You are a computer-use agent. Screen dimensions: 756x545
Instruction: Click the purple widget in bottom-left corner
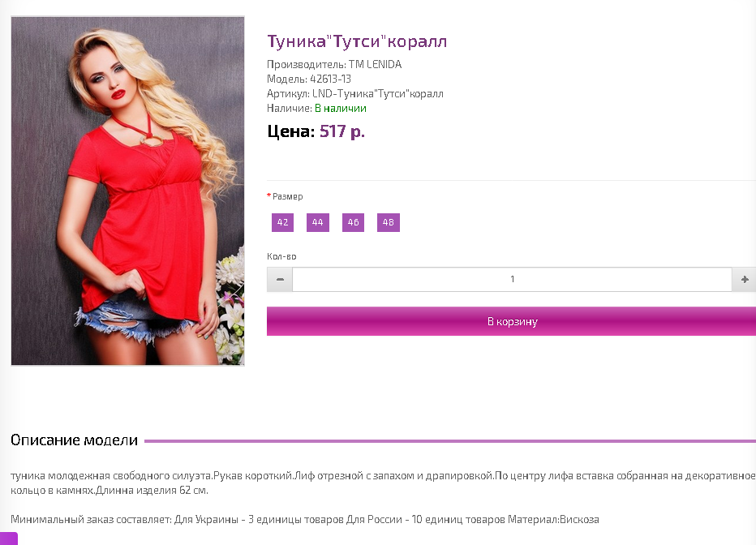tap(9, 539)
